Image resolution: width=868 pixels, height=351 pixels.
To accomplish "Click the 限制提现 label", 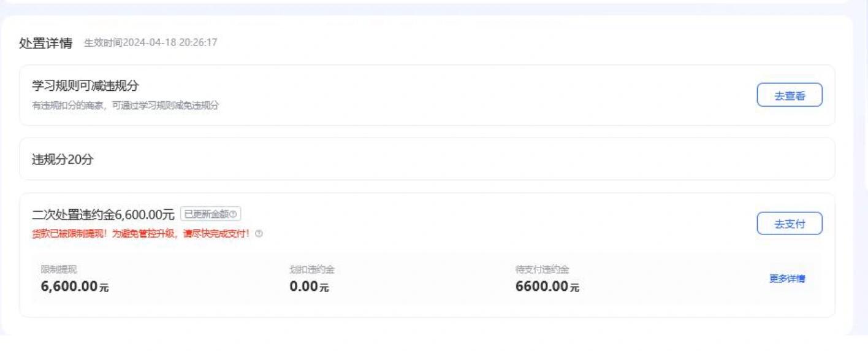I will tap(59, 269).
